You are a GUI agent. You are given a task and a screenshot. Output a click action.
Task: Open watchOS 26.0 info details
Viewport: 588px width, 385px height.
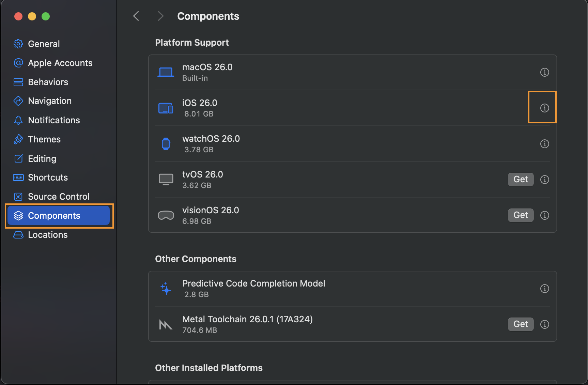coord(544,144)
